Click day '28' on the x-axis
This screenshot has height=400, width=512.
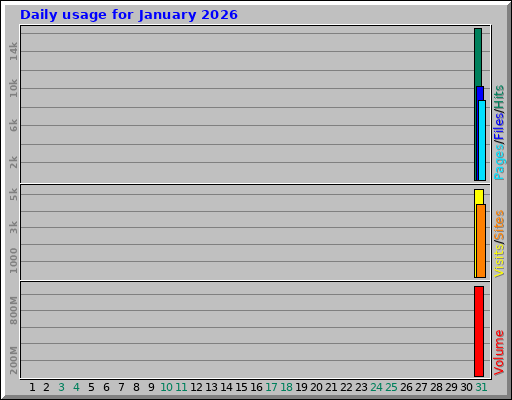point(436,387)
